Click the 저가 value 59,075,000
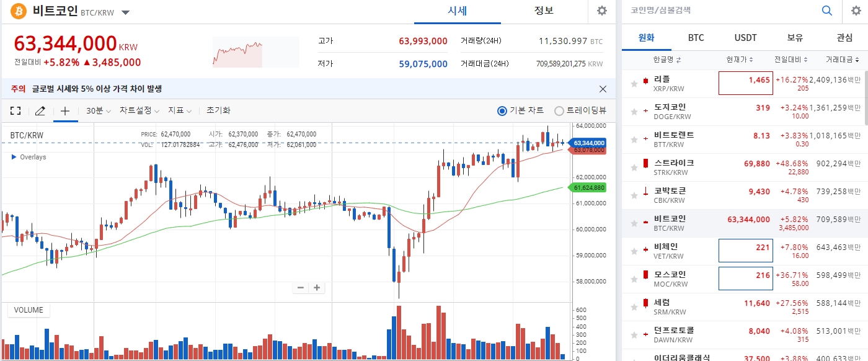The image size is (868, 361). click(423, 64)
